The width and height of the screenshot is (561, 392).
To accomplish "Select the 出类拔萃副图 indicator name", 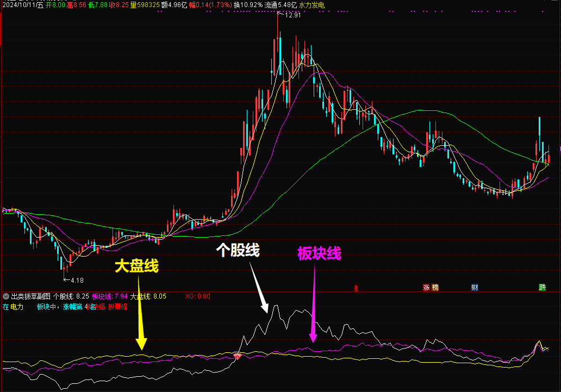I will [x=31, y=296].
